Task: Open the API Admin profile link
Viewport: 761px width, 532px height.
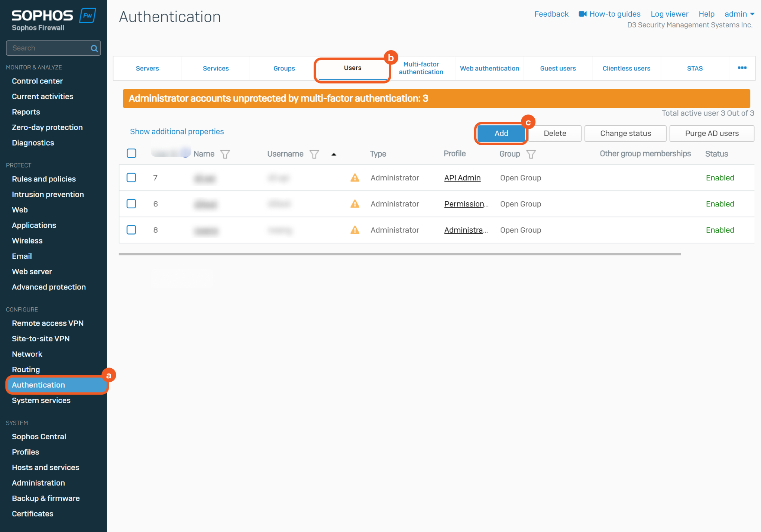Action: pos(462,178)
